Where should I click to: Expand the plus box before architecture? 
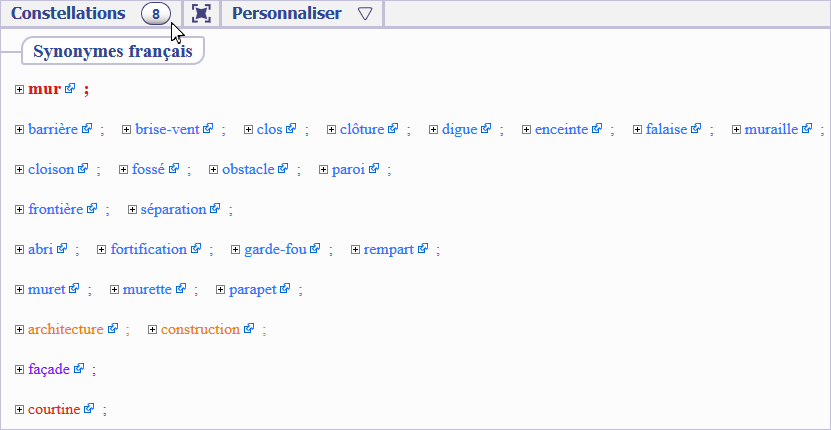[20, 330]
